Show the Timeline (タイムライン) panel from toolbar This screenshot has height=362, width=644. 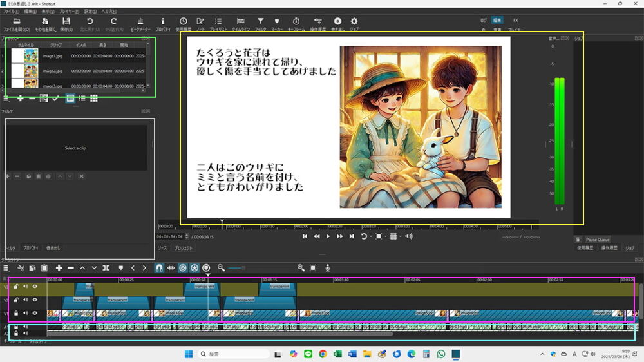(x=241, y=21)
